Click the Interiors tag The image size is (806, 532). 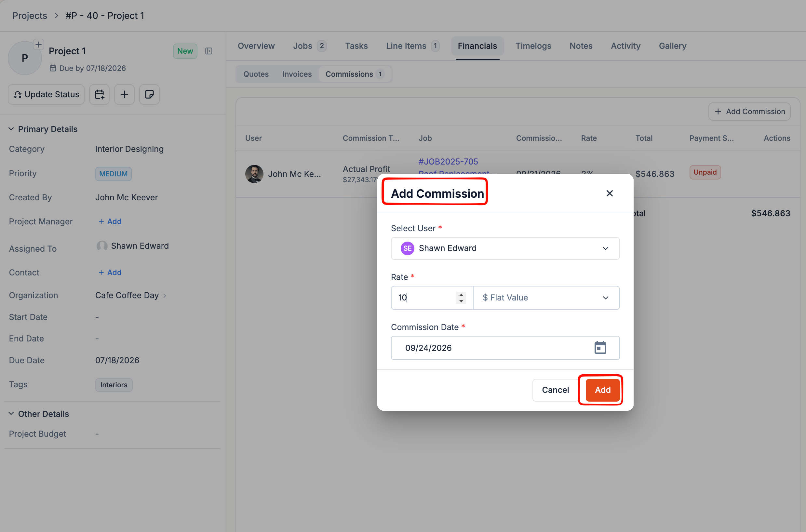[x=114, y=385]
